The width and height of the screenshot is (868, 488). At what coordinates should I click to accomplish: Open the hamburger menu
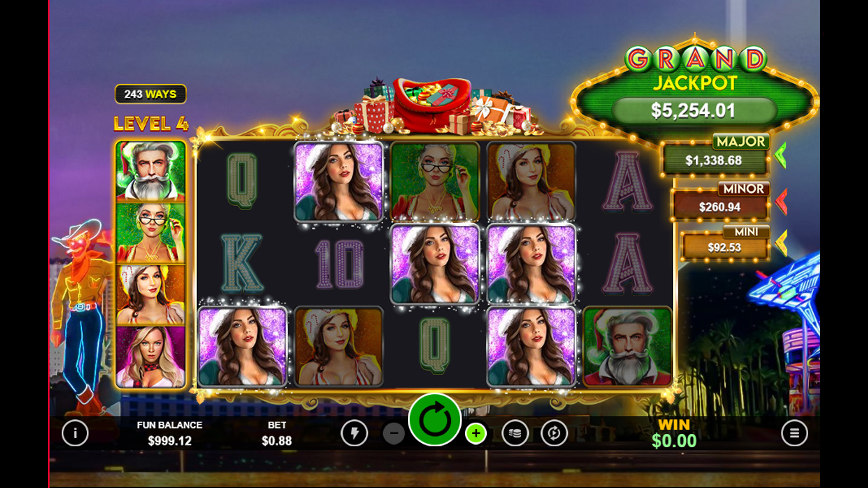(794, 433)
